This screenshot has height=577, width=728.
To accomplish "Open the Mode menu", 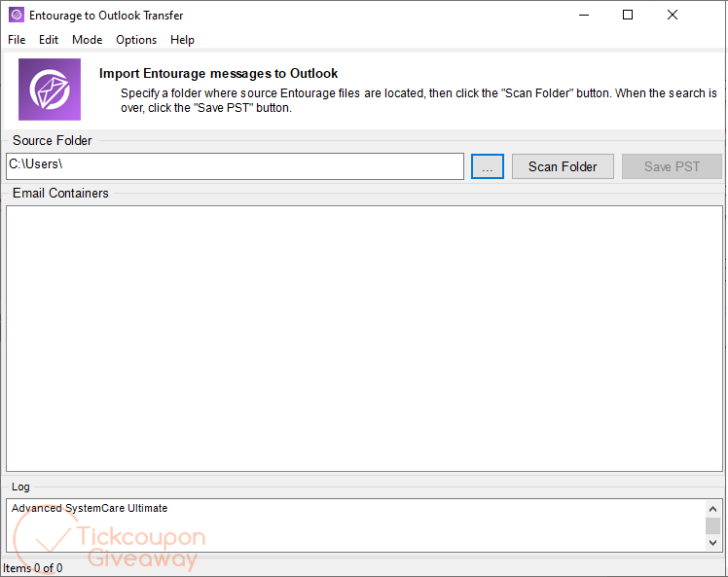I will click(87, 40).
